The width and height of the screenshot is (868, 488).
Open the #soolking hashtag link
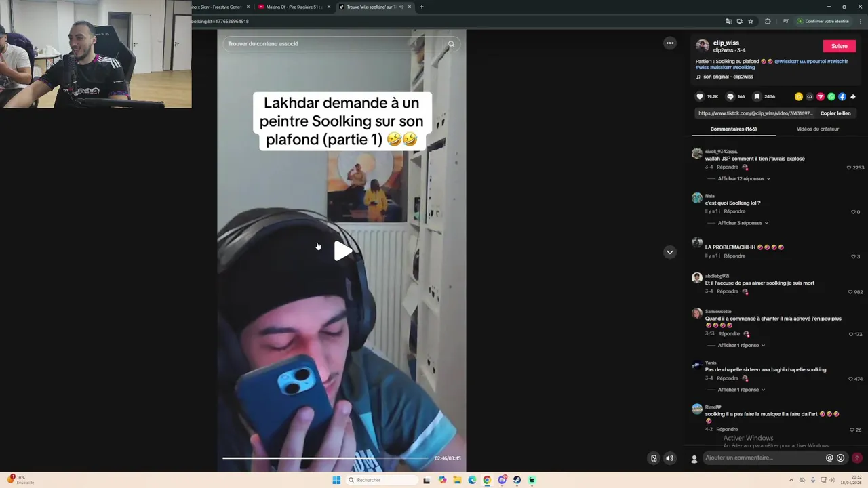pos(743,68)
